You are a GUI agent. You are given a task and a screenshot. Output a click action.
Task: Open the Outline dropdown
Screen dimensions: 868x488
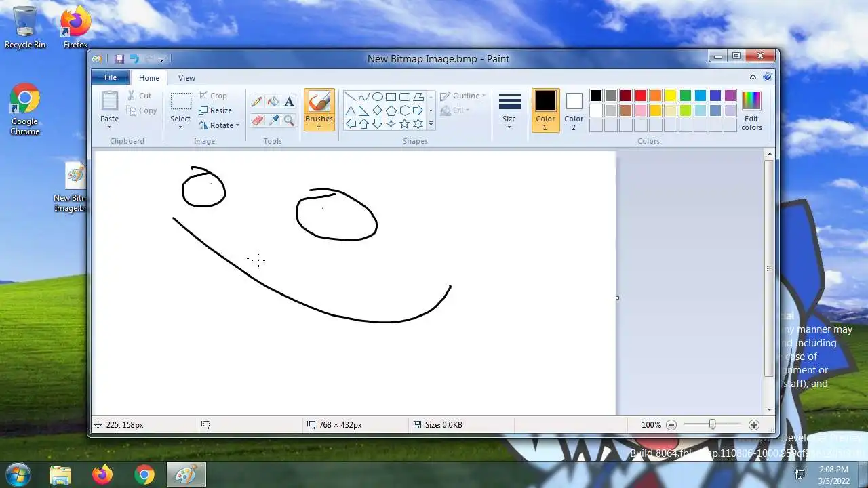[x=463, y=96]
